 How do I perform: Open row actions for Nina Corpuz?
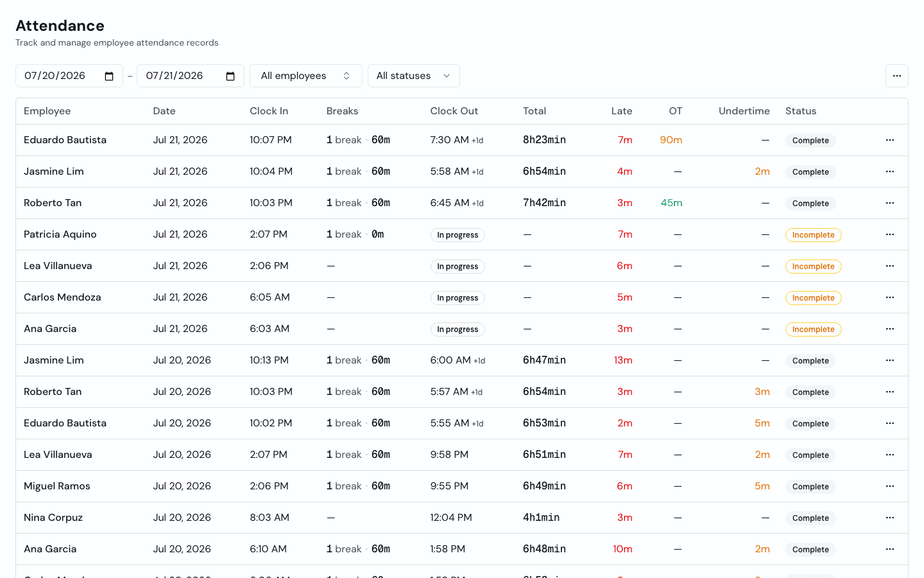coord(889,518)
